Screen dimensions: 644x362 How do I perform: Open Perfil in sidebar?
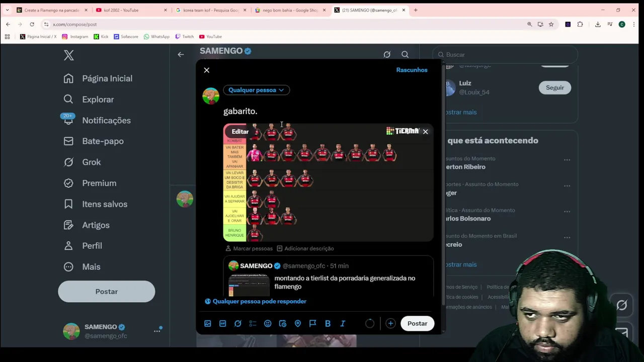pyautogui.click(x=83, y=246)
